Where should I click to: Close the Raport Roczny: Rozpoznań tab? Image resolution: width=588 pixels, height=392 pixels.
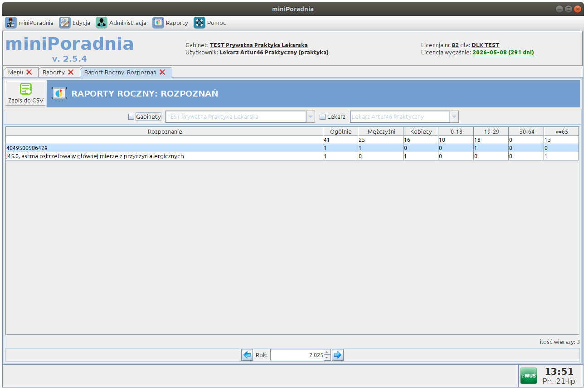tap(162, 73)
